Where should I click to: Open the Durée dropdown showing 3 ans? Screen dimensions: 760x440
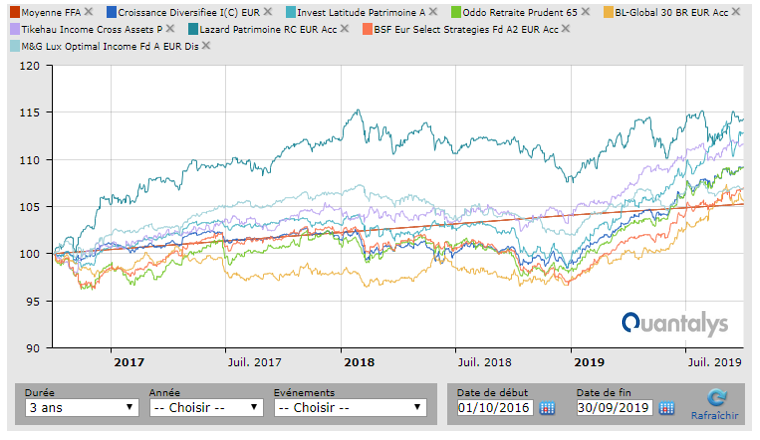tap(82, 408)
